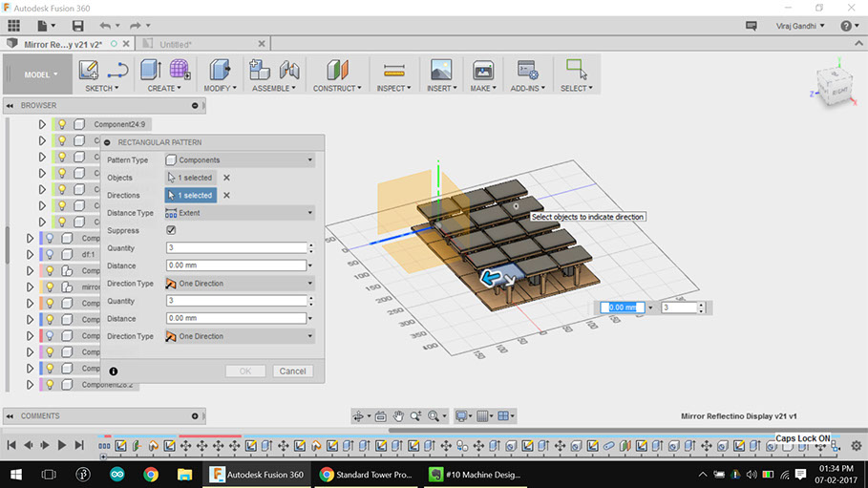Click the Cancel button in dialog
This screenshot has height=488, width=868.
[x=292, y=371]
